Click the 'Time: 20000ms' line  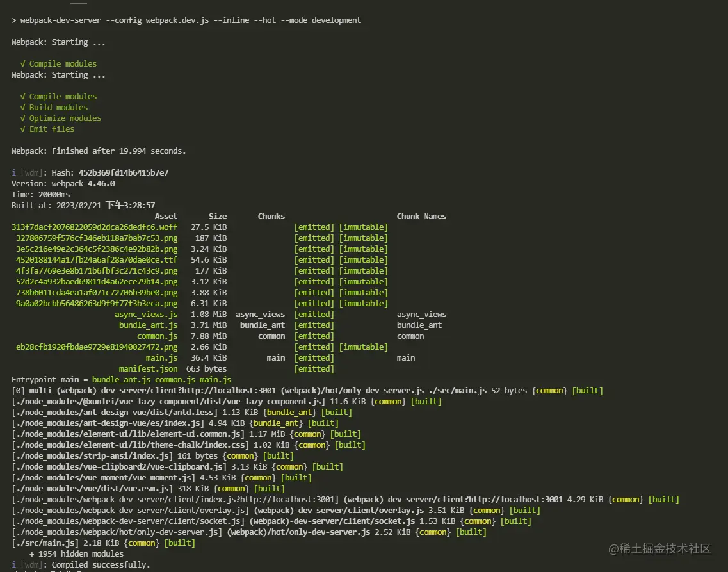(x=40, y=195)
